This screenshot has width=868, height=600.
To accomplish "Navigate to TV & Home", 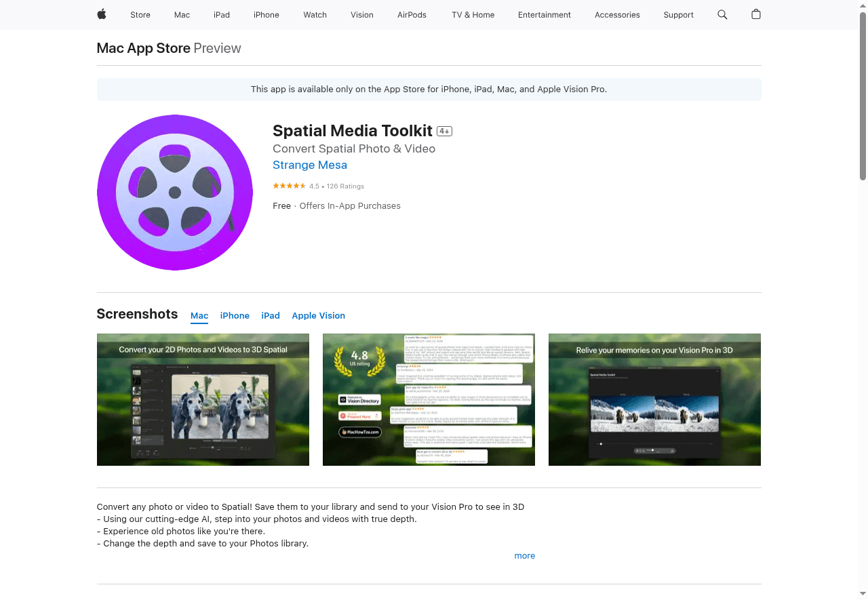I will tap(473, 14).
